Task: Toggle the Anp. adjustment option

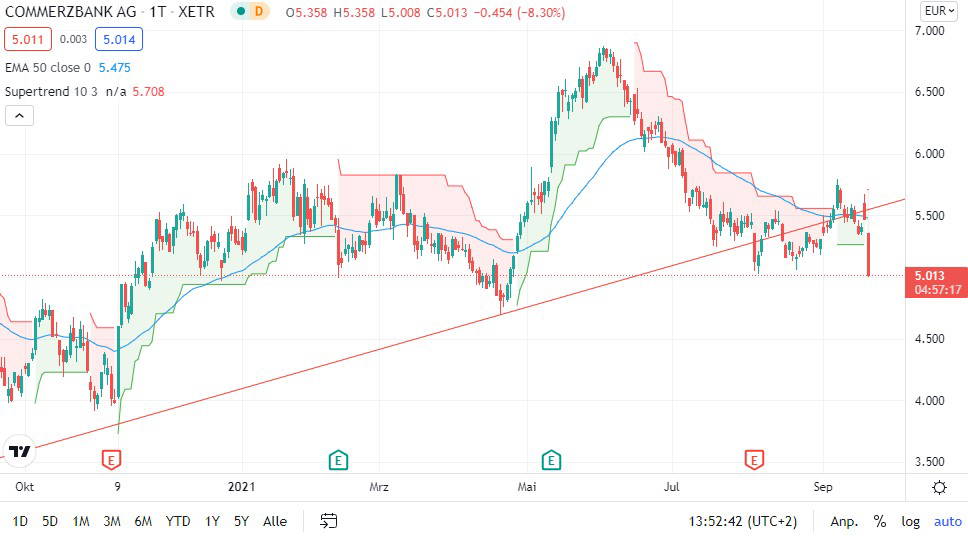Action: (x=844, y=521)
